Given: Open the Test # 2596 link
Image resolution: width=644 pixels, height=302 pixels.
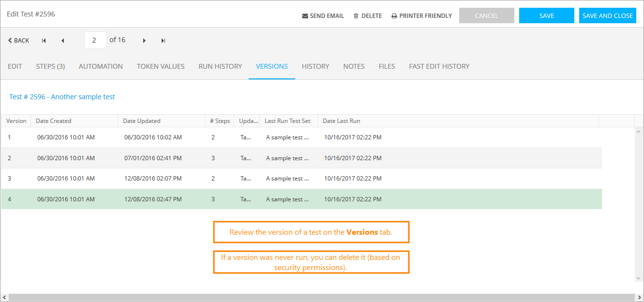Looking at the screenshot, I should coord(62,97).
